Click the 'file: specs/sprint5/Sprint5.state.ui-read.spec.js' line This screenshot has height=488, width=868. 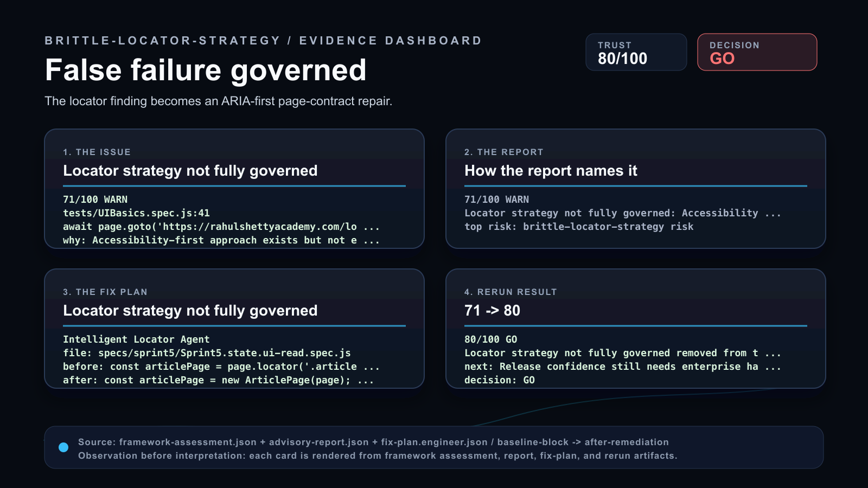pyautogui.click(x=207, y=353)
